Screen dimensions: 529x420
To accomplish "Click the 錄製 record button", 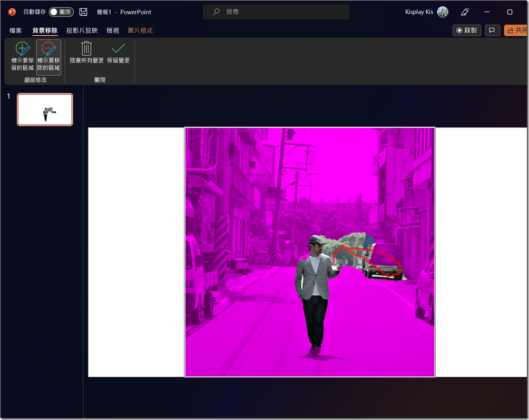I will click(467, 30).
